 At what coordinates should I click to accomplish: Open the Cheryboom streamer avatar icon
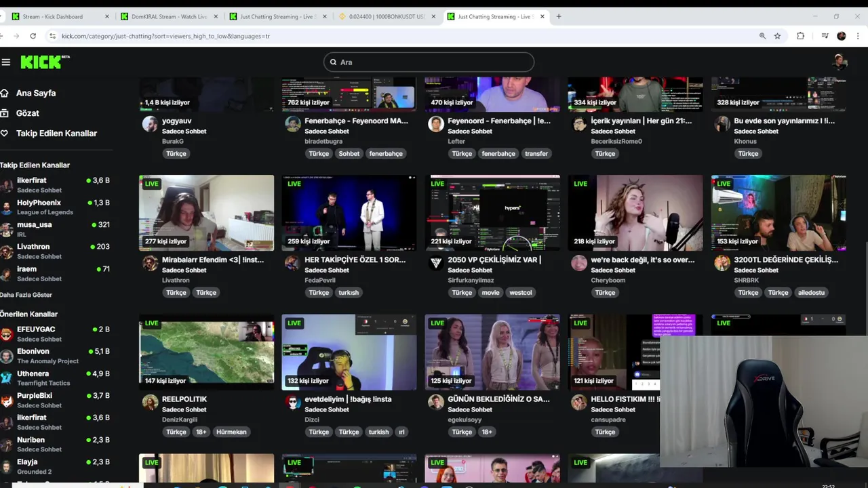click(x=579, y=263)
